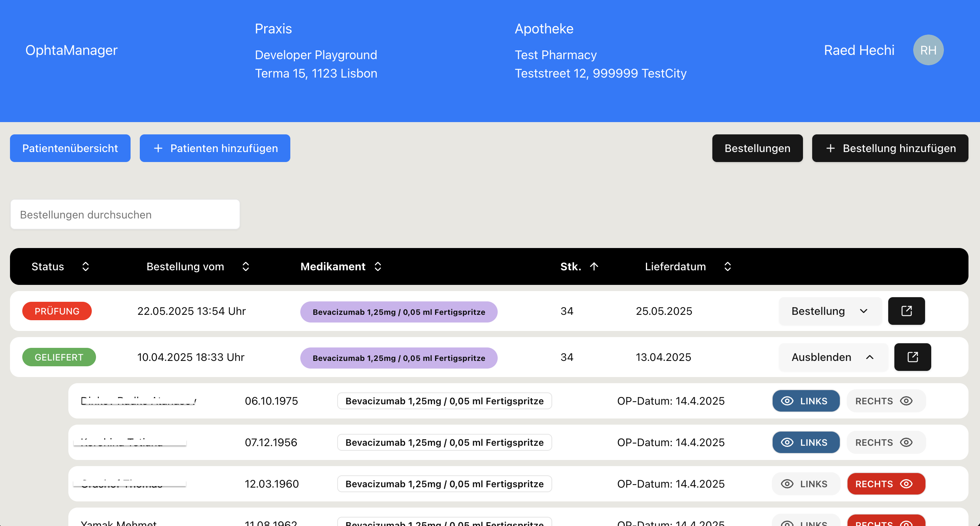Image resolution: width=980 pixels, height=526 pixels.
Task: Click the Bestellungen durchsuchen search field
Action: point(125,214)
